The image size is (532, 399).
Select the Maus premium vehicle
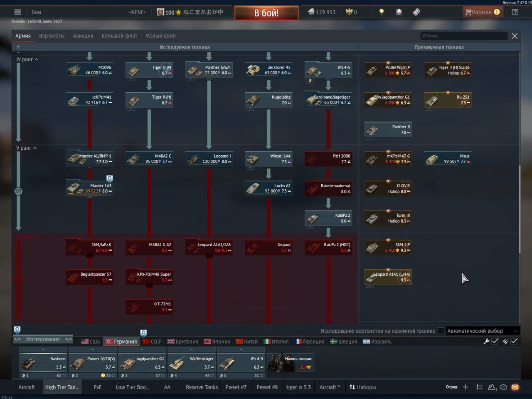pyautogui.click(x=448, y=159)
